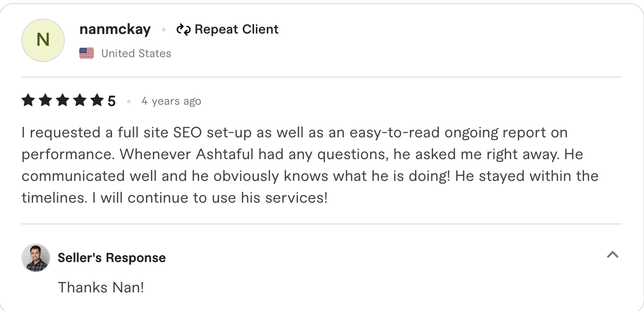Select the first rating star
The height and width of the screenshot is (311, 644).
pyautogui.click(x=27, y=100)
